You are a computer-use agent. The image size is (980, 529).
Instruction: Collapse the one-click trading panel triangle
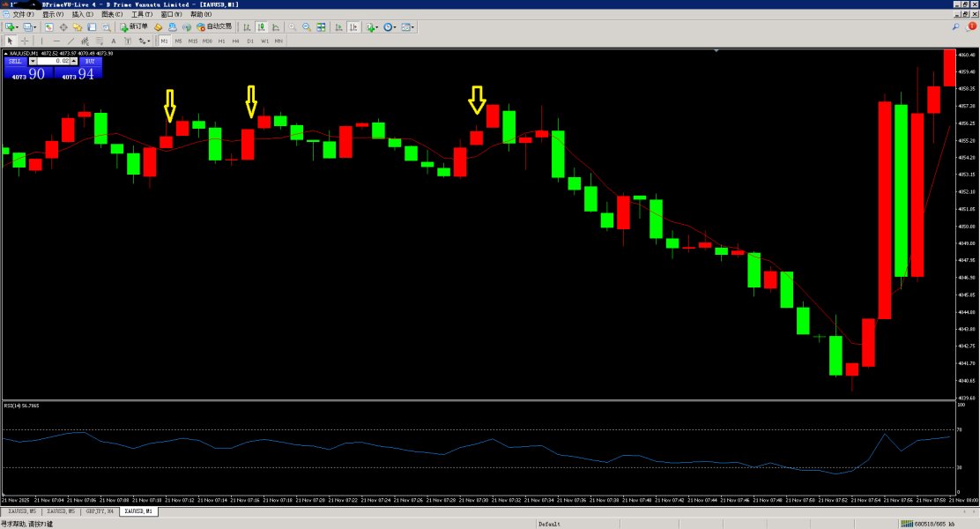coord(5,54)
